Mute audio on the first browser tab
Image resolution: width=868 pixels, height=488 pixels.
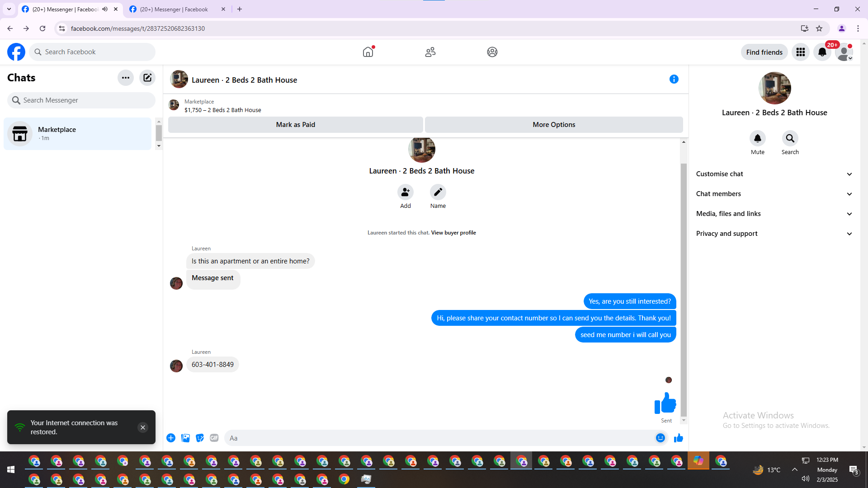click(x=105, y=9)
